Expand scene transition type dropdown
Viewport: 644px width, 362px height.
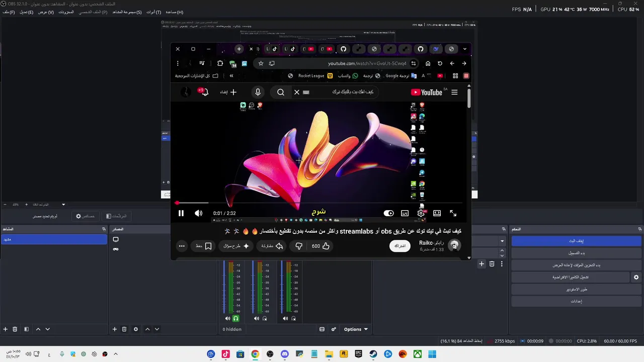tap(502, 241)
